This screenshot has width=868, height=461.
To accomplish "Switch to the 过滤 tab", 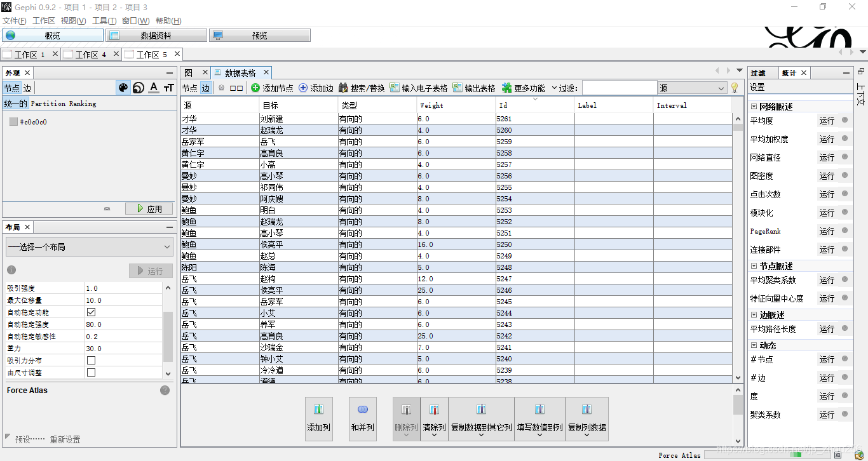I will 758,73.
